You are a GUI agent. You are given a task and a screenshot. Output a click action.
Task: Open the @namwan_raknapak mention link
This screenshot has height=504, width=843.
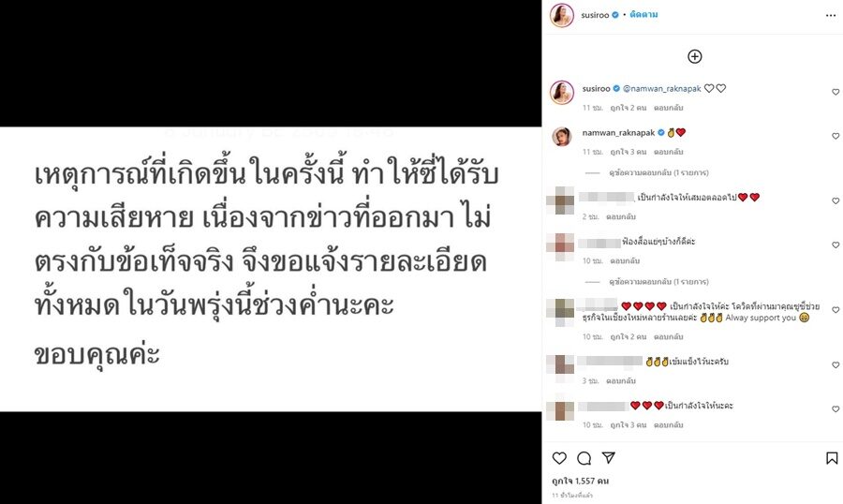point(662,89)
